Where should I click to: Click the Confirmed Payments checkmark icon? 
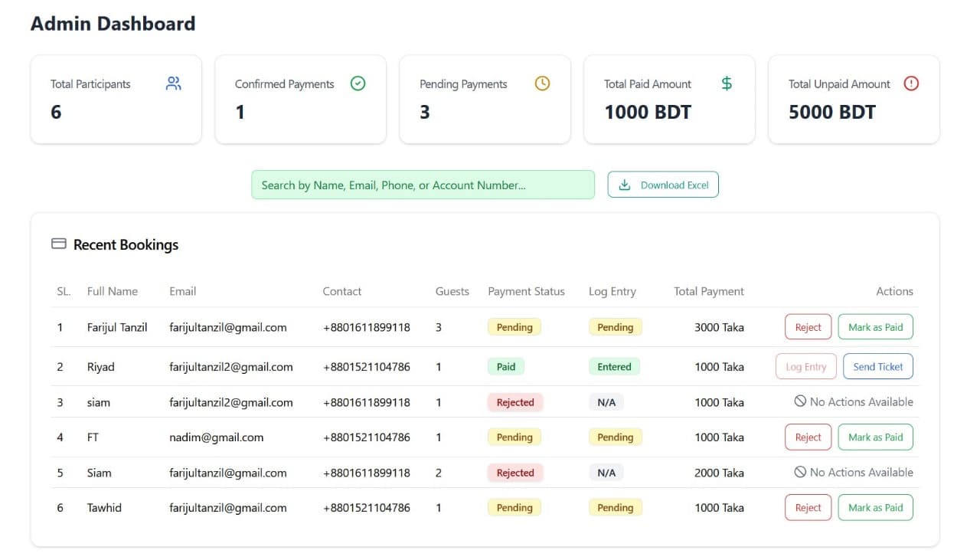[358, 84]
